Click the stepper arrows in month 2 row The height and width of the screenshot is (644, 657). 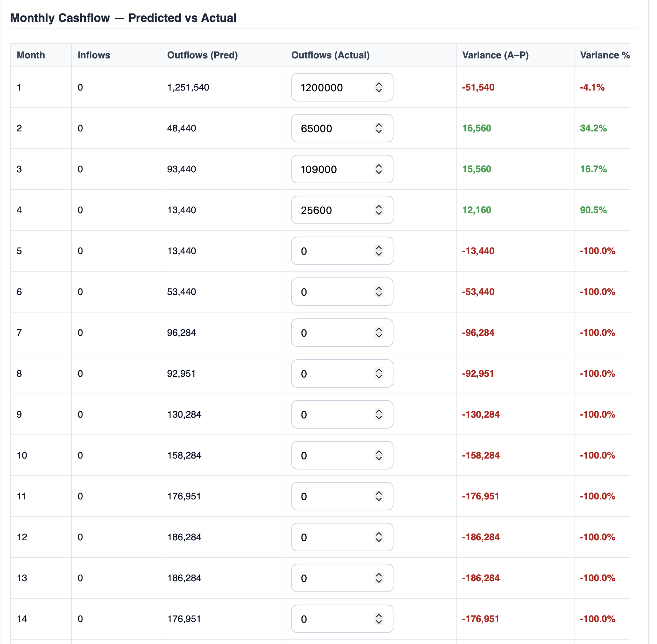pyautogui.click(x=379, y=128)
